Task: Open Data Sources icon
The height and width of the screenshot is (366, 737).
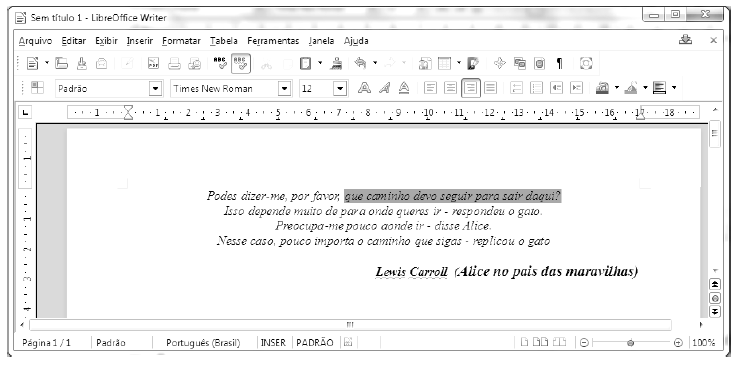Action: (539, 63)
